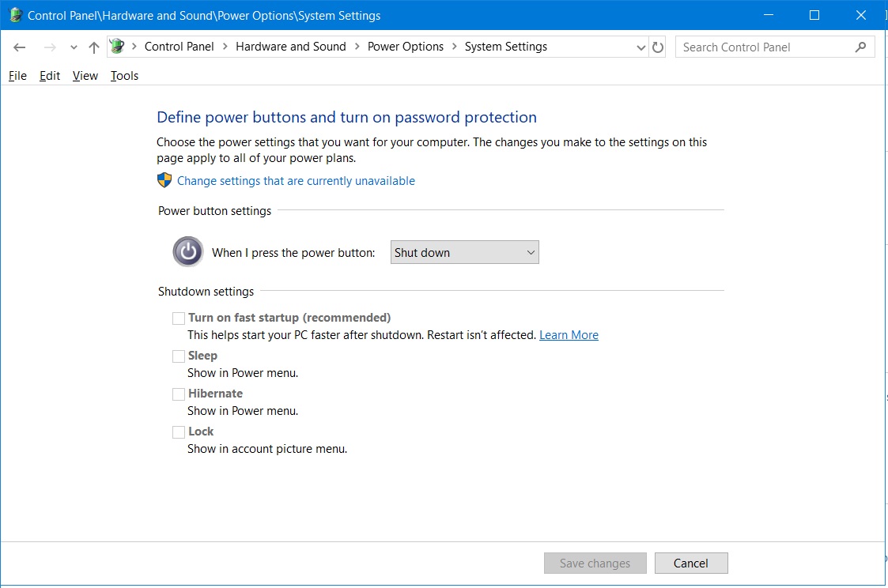Navigate to Power Options breadcrumb

406,47
